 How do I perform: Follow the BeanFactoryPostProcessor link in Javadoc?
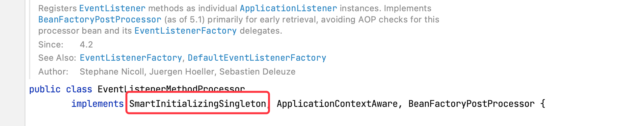pyautogui.click(x=100, y=19)
